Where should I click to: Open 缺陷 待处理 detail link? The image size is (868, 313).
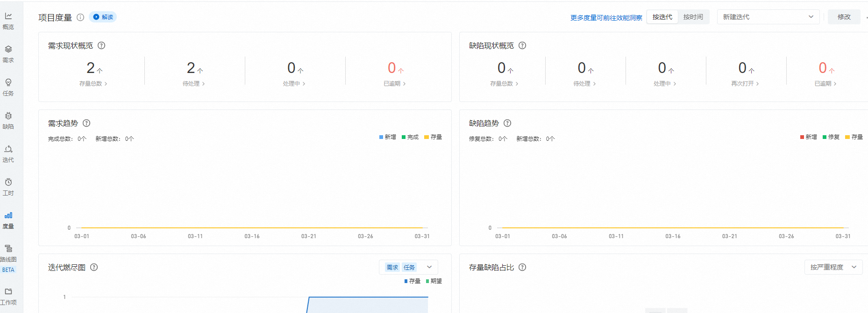584,84
